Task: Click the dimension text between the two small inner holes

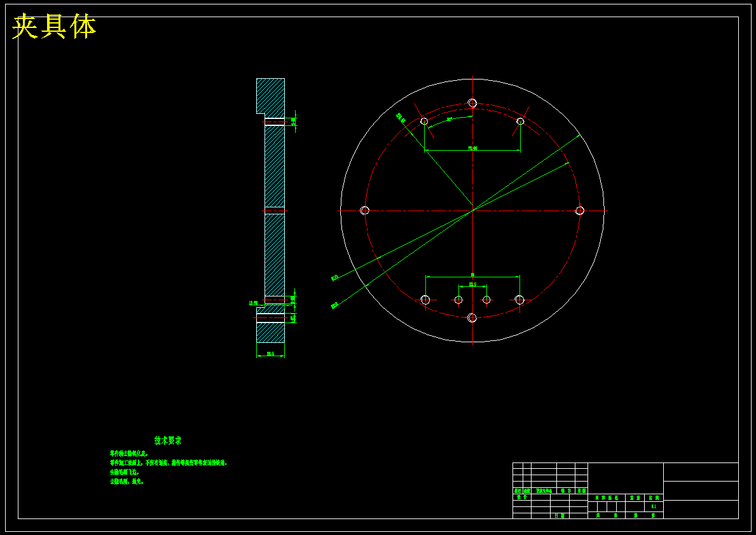Action: 472,284
